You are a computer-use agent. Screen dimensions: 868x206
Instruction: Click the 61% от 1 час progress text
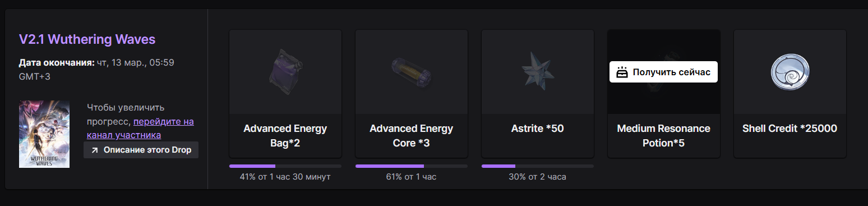point(411,177)
